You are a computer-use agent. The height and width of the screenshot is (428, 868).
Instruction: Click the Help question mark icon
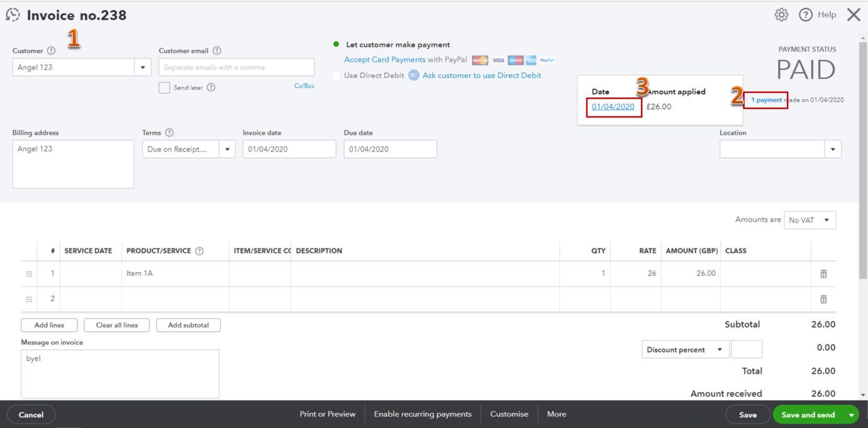pos(806,14)
